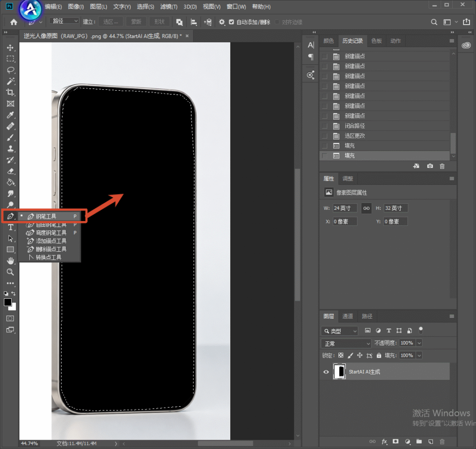Image resolution: width=476 pixels, height=449 pixels.
Task: Select the Zoom tool in toolbox
Action: [x=10, y=272]
